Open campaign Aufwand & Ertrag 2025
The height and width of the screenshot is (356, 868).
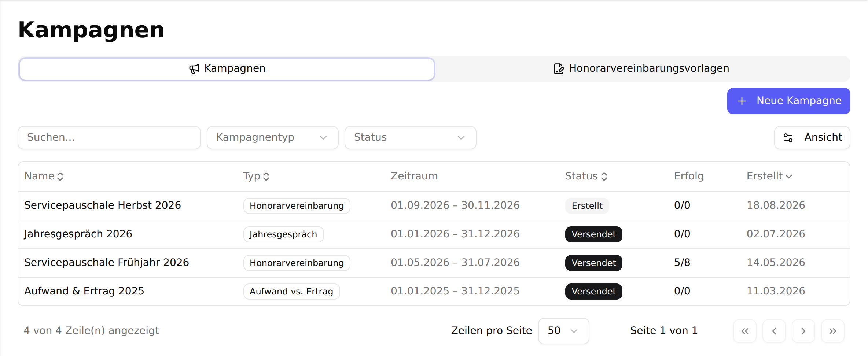(x=84, y=291)
